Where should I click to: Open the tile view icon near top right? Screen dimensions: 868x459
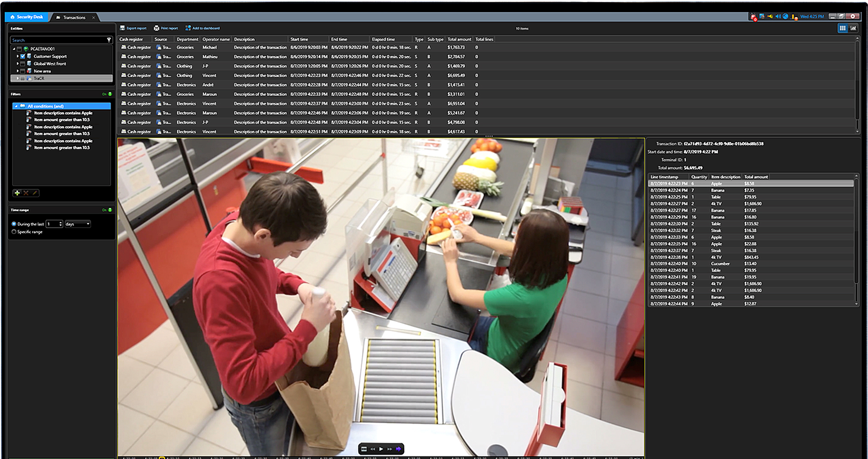pyautogui.click(x=843, y=28)
